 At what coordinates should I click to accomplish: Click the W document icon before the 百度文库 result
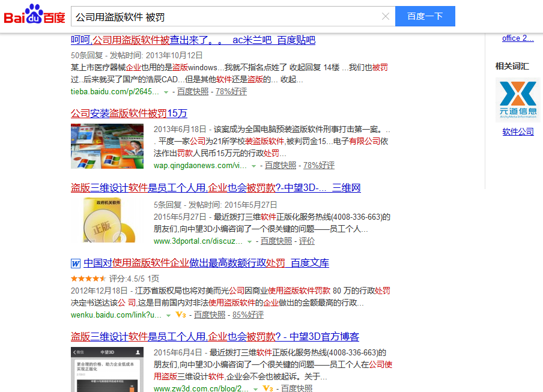pos(75,263)
